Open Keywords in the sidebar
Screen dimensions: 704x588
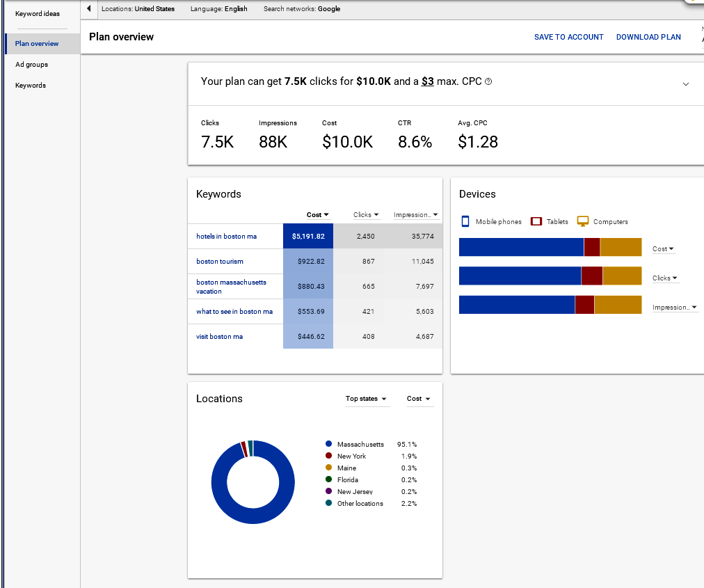[x=31, y=86]
